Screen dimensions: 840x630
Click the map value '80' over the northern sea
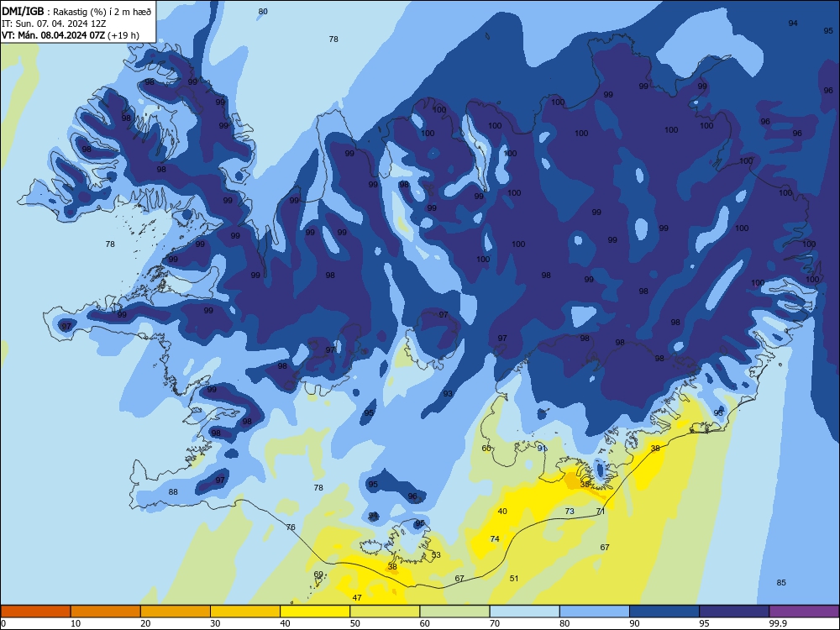[x=263, y=11]
